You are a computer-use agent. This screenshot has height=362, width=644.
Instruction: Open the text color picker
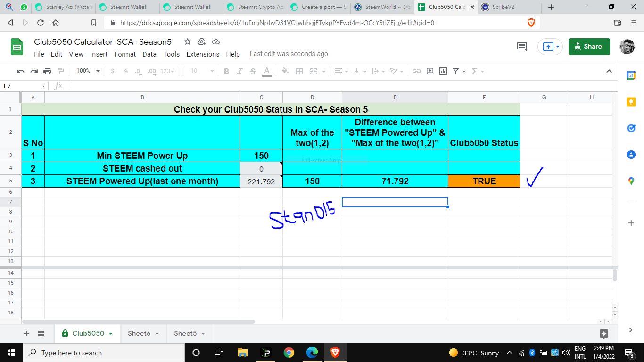click(266, 71)
